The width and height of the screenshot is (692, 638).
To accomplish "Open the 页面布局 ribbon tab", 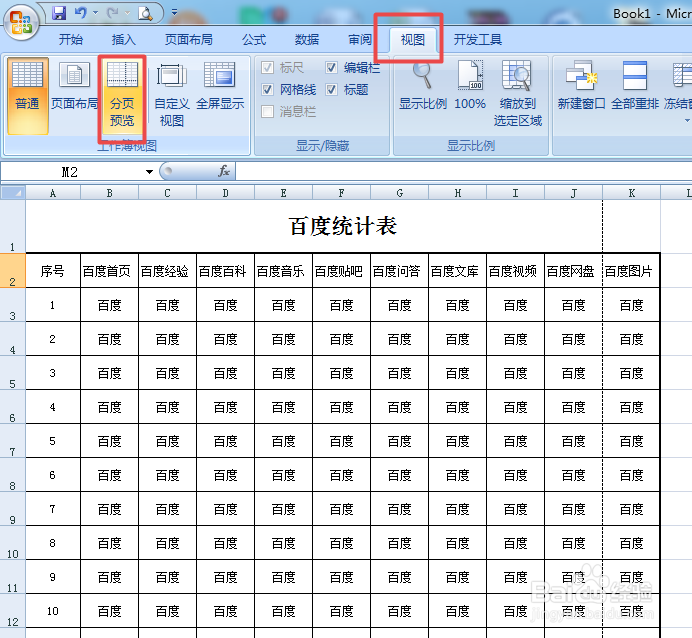I will point(189,39).
